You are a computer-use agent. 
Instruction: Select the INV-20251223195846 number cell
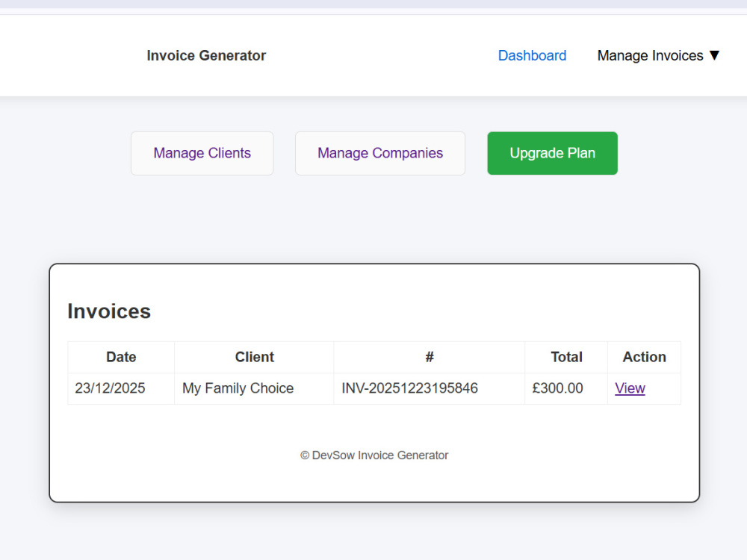tap(430, 388)
